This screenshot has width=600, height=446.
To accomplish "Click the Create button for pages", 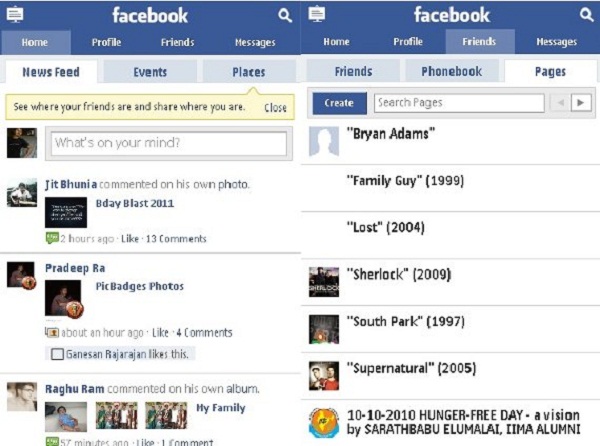I will [x=339, y=103].
